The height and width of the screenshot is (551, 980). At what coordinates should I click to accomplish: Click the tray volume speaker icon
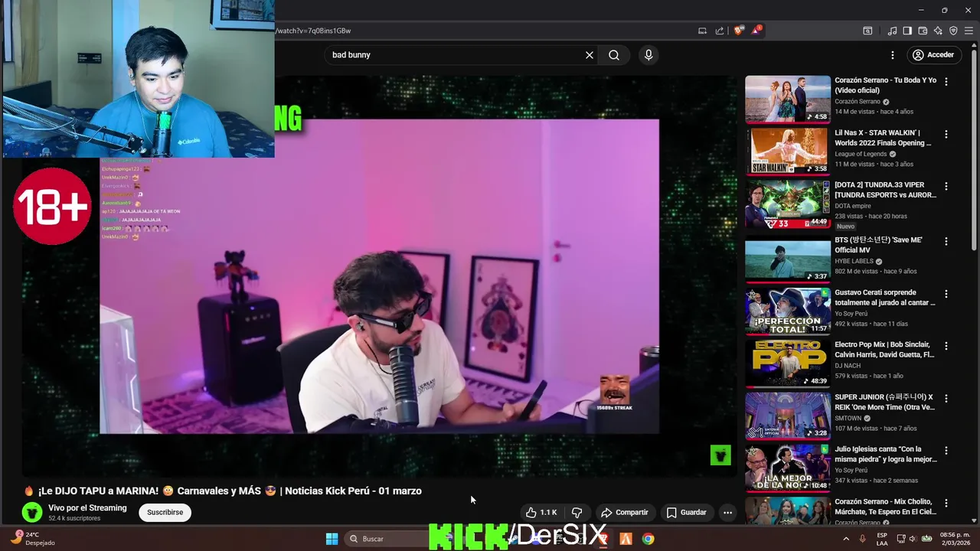[x=913, y=539]
